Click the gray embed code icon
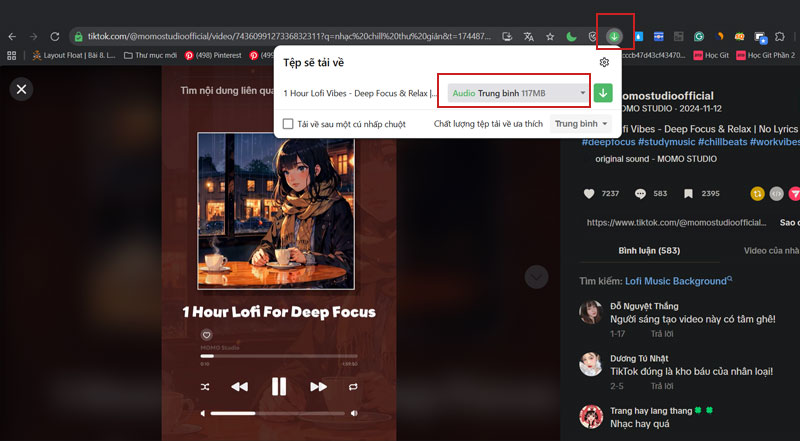This screenshot has width=800, height=441. tap(776, 193)
